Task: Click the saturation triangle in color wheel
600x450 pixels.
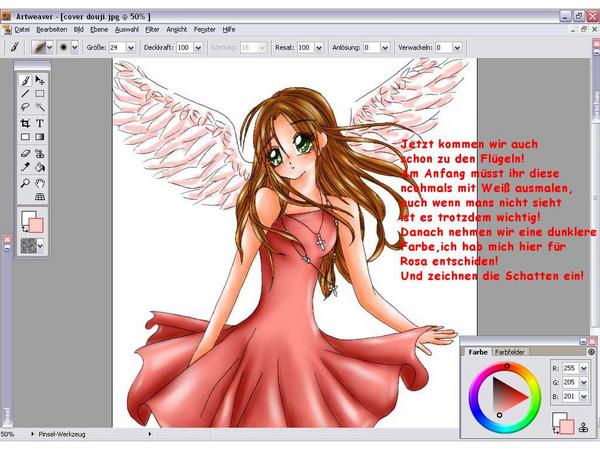Action: tap(509, 397)
